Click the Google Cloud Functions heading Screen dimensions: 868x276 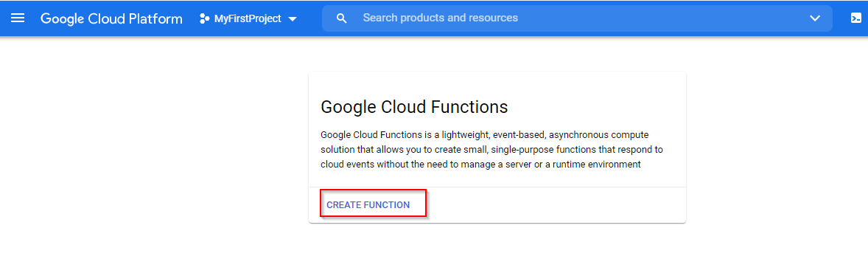tap(414, 107)
